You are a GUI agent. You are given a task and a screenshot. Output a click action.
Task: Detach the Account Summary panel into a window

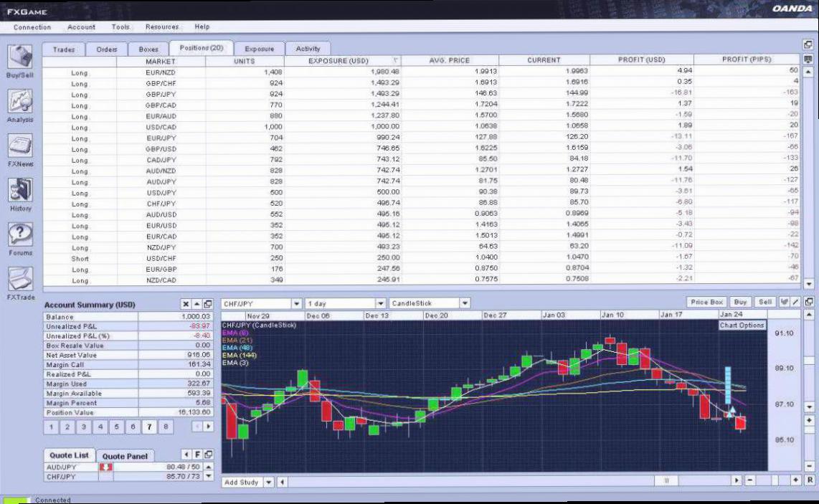207,304
